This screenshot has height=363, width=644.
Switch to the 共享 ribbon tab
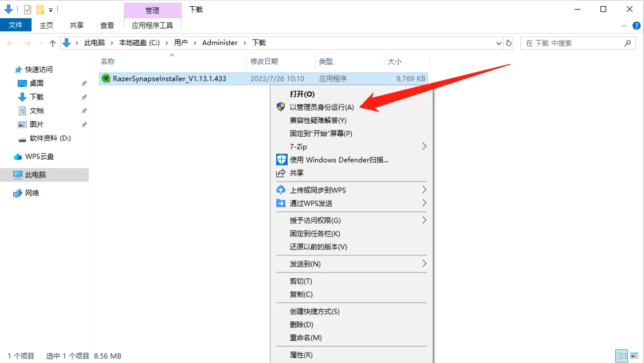coord(76,25)
